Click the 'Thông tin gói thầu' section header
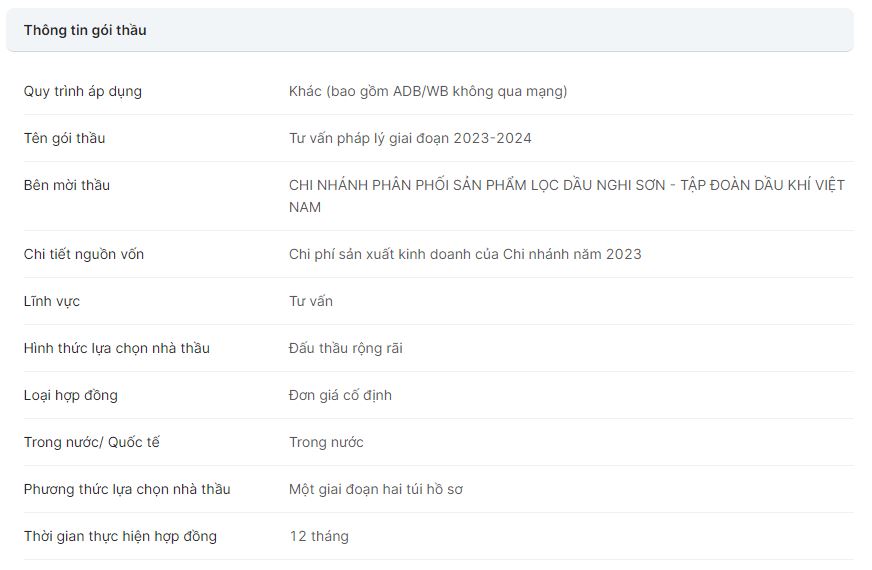Screen dimensions: 872x570 [x=85, y=30]
